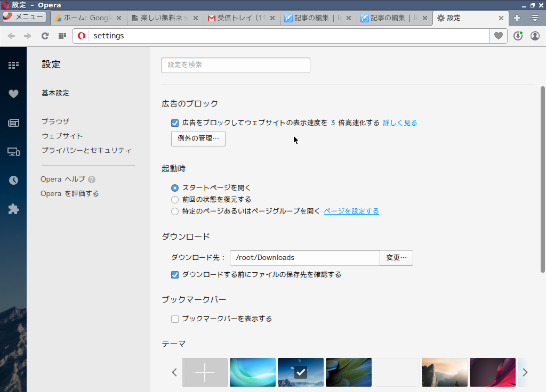
Task: Choose the green feathers theme thumbnail
Action: [349, 372]
